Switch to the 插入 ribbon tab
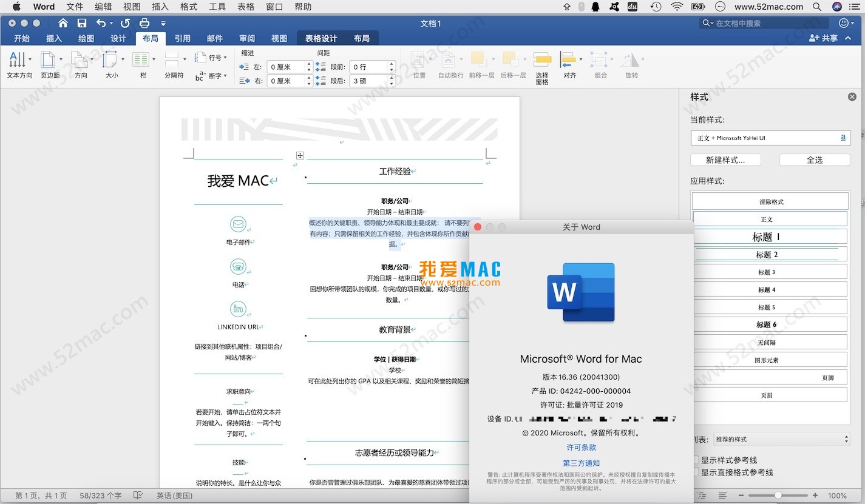Viewport: 865px width, 504px height. click(54, 38)
